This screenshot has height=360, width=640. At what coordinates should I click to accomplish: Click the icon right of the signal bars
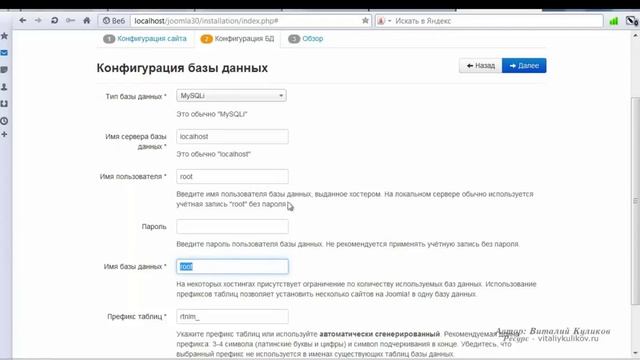(631, 21)
